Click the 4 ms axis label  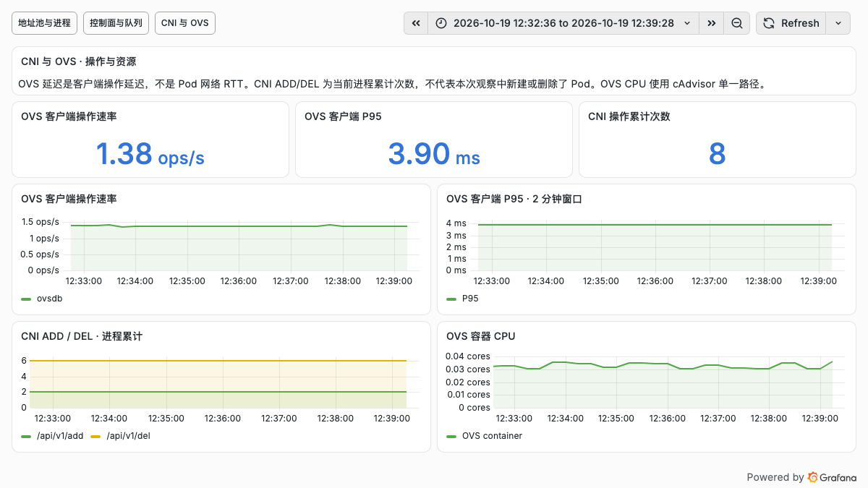[456, 223]
